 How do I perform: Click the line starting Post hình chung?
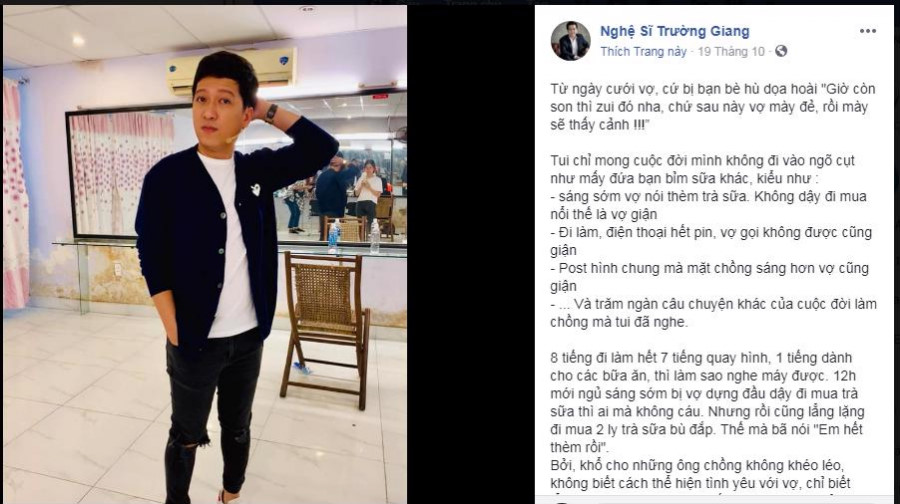pos(709,277)
